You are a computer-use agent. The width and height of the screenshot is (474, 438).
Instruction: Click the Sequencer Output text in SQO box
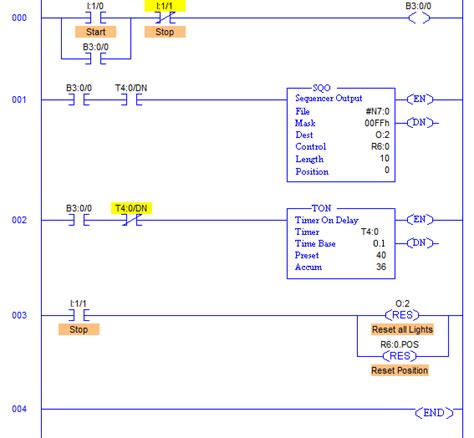[329, 98]
